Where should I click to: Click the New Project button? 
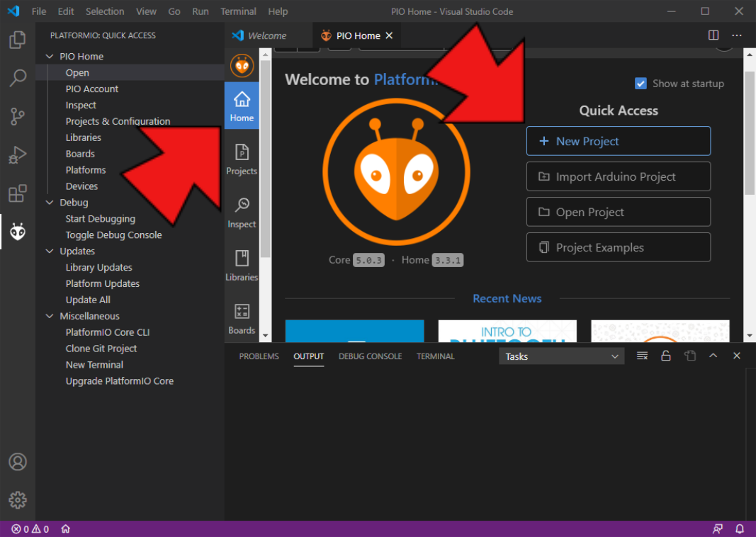pos(618,141)
